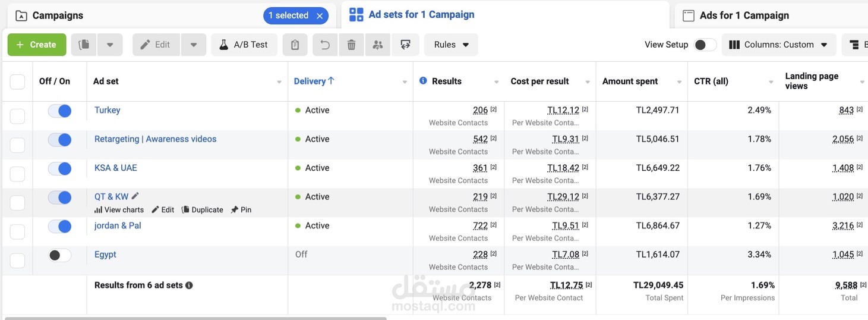Click View charts under QT & KW
Viewport: 868px width, 320px height.
click(x=119, y=210)
